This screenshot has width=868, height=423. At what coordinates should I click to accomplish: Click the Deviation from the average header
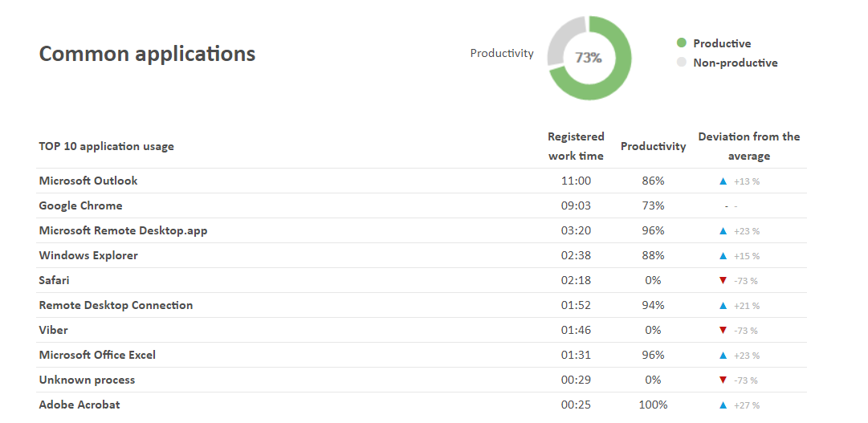pyautogui.click(x=748, y=146)
